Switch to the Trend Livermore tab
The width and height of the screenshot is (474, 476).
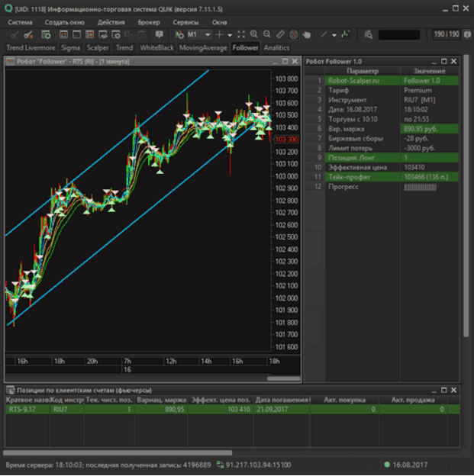[31, 48]
